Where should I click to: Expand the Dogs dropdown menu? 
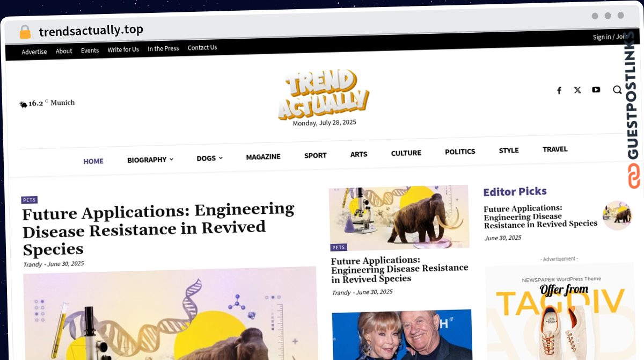209,158
